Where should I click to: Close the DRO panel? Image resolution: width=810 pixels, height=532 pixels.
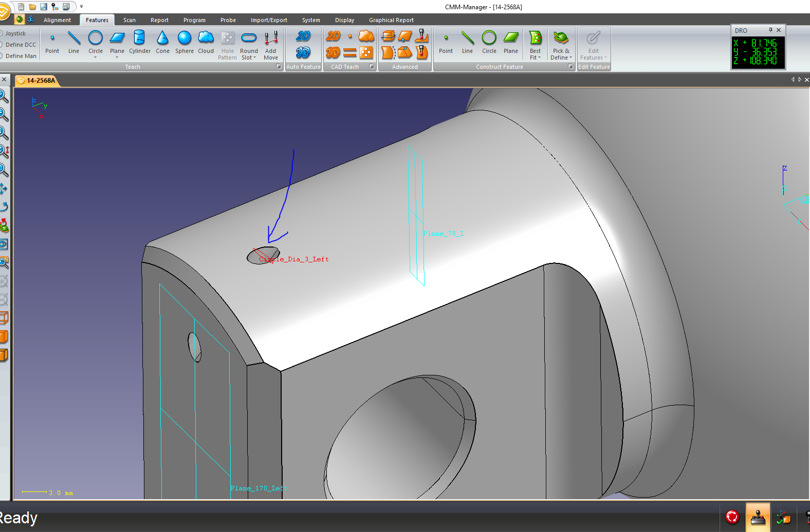pyautogui.click(x=779, y=30)
